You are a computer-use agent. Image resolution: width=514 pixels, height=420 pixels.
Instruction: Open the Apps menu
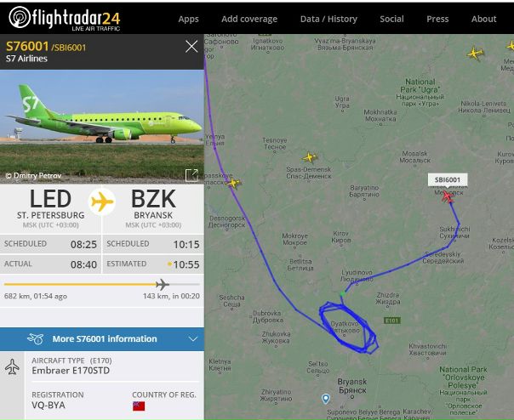pos(188,19)
